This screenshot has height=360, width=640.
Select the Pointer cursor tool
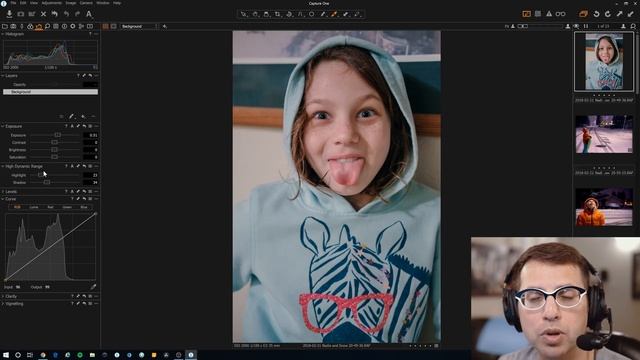tap(244, 14)
